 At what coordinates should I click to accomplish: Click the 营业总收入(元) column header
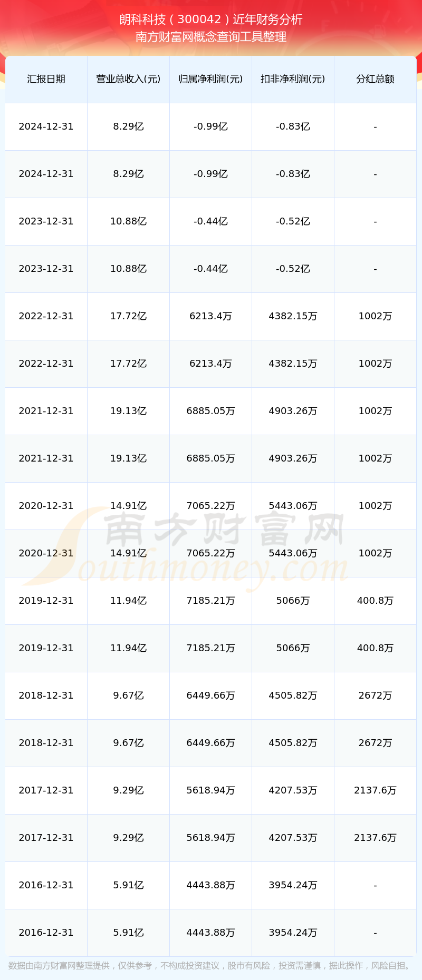[x=128, y=79]
